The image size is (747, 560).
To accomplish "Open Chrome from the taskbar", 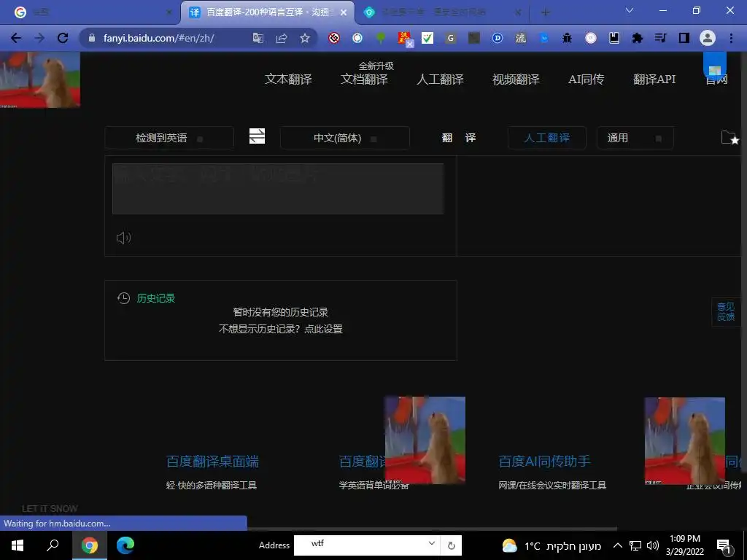I will click(90, 545).
